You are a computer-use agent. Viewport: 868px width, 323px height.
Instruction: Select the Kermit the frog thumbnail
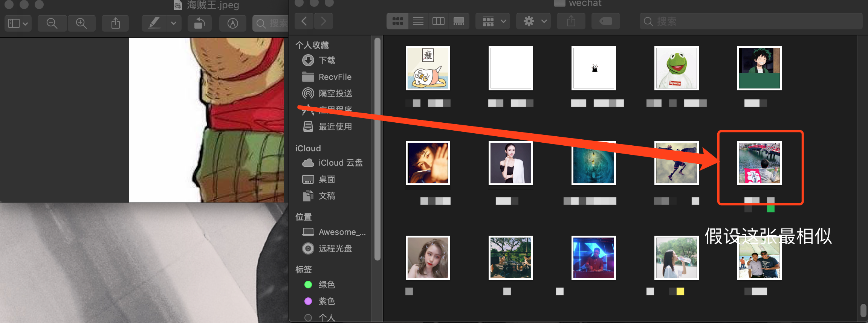coord(676,68)
